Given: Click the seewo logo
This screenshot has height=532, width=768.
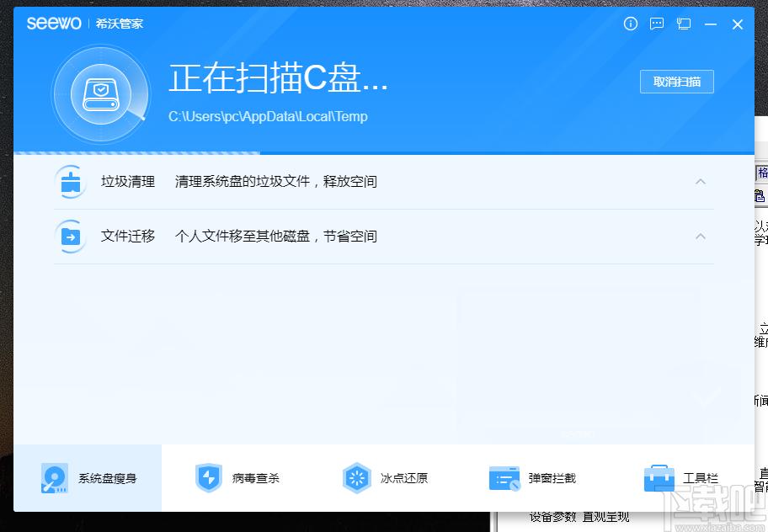Looking at the screenshot, I should pyautogui.click(x=54, y=23).
